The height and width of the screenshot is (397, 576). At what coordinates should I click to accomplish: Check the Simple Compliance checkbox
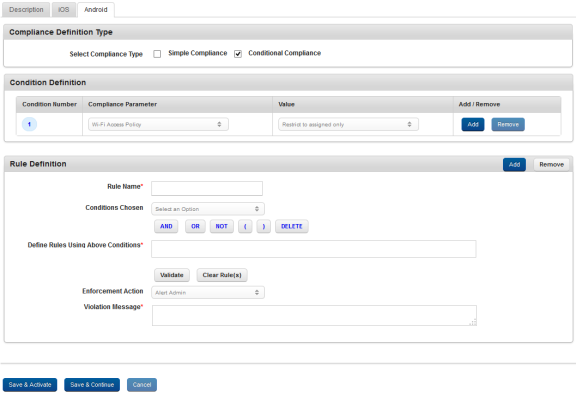pos(157,54)
